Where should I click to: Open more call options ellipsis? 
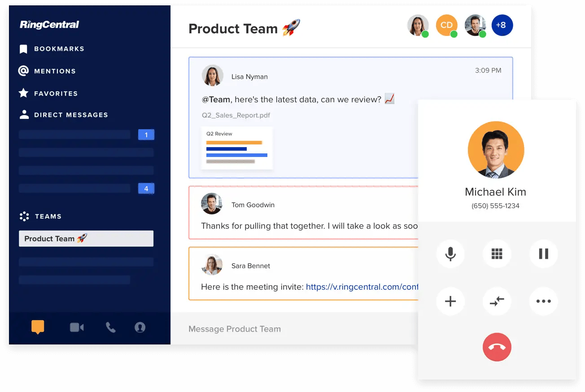tap(543, 301)
